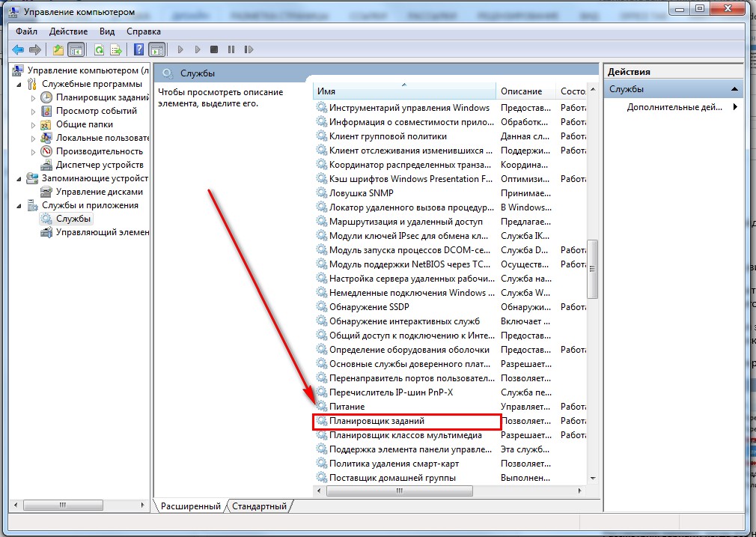The width and height of the screenshot is (756, 537).
Task: Click the Pause service toolbar icon
Action: click(231, 49)
